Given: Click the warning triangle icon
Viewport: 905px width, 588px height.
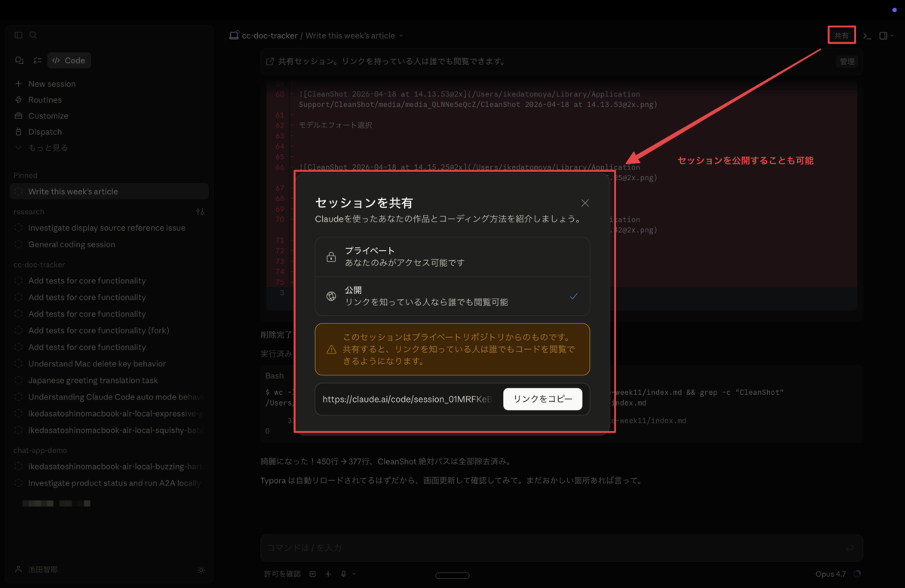Looking at the screenshot, I should pyautogui.click(x=331, y=350).
